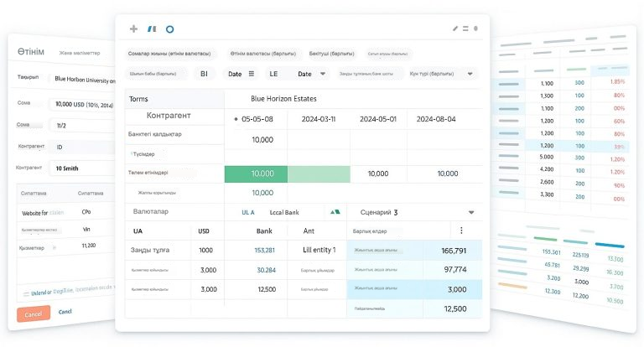Click the LE filter label
Image resolution: width=644 pixels, height=347 pixels.
pyautogui.click(x=273, y=74)
